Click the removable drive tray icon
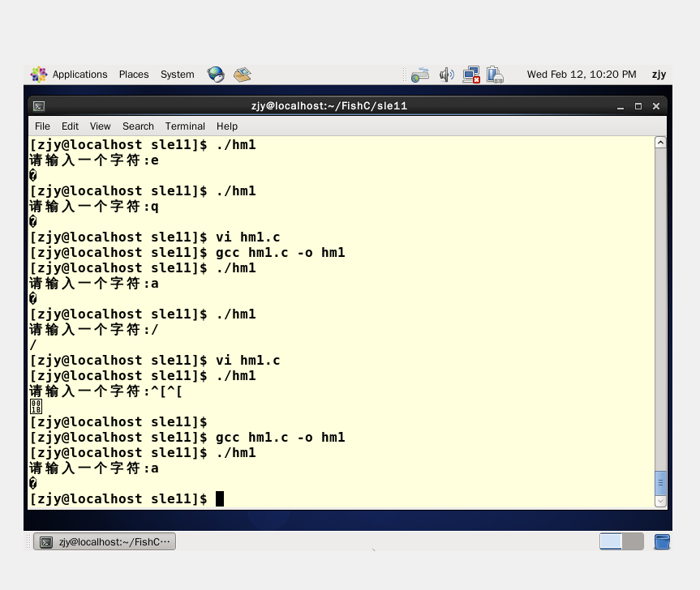The height and width of the screenshot is (590, 700). pyautogui.click(x=495, y=75)
